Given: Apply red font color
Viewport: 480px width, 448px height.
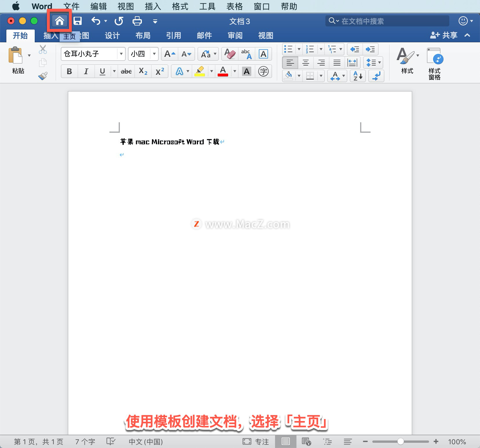Looking at the screenshot, I should 223,71.
